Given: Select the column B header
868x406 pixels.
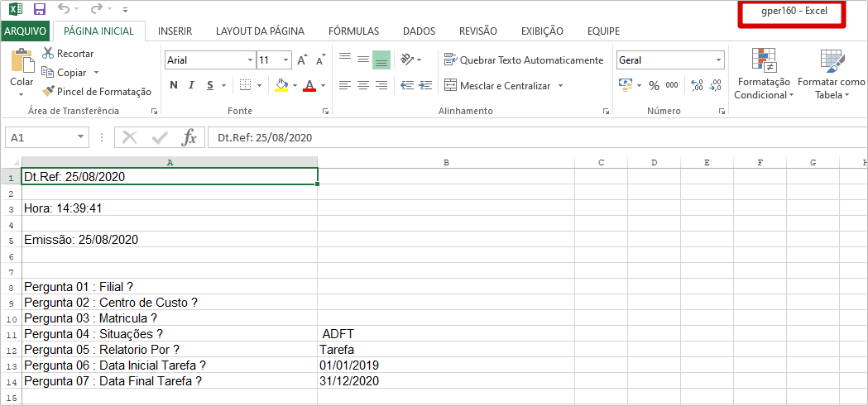Looking at the screenshot, I should (446, 163).
